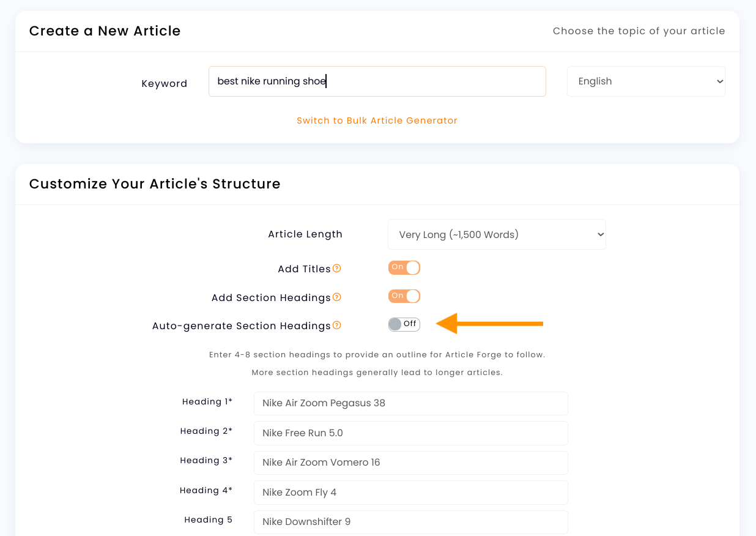Select the Heading 3 Vomero input box

[x=410, y=463]
